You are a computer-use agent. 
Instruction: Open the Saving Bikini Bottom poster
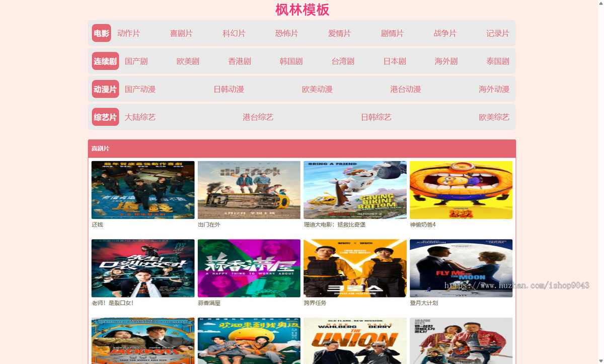355,190
